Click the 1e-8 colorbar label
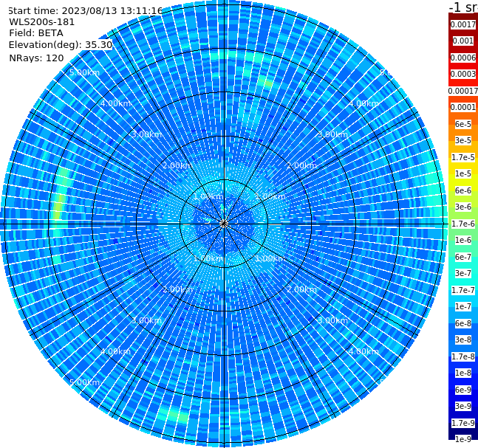This screenshot has height=448, width=478. (463, 373)
